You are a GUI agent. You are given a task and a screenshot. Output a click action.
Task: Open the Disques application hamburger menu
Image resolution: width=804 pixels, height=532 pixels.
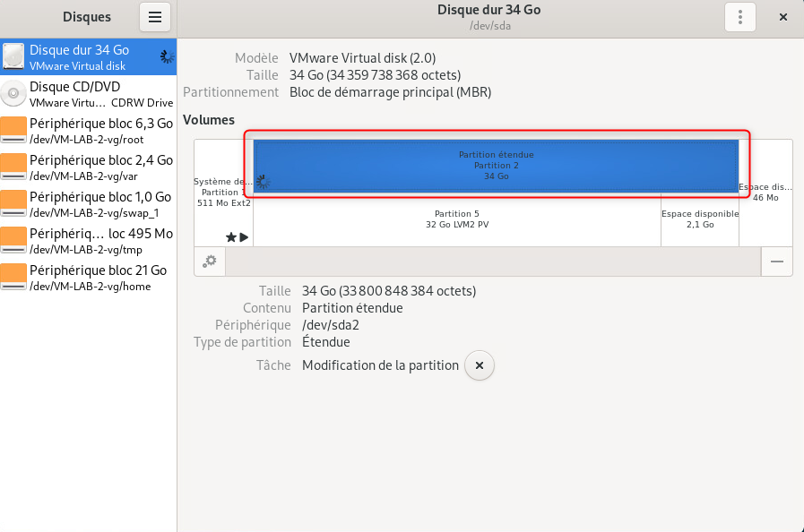(x=154, y=17)
